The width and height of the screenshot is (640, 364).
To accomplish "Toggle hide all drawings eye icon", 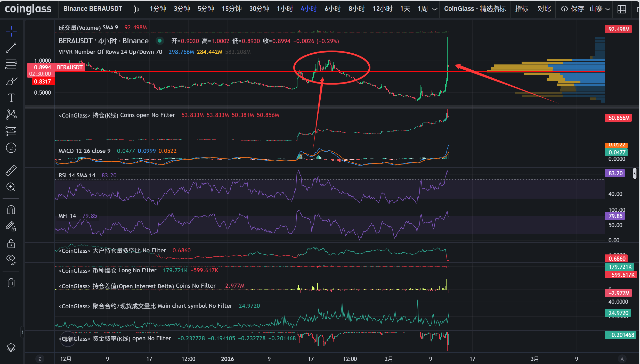I will tap(11, 259).
